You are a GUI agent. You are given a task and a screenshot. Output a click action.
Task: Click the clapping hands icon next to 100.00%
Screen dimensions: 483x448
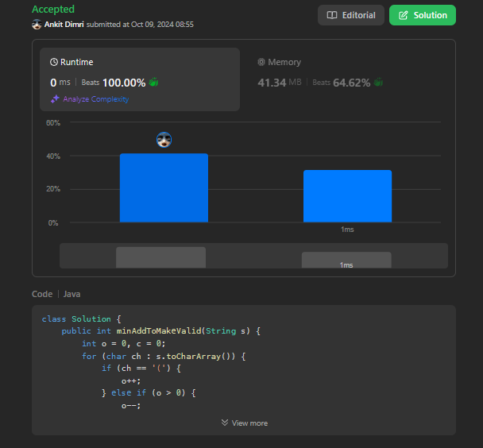pyautogui.click(x=154, y=82)
